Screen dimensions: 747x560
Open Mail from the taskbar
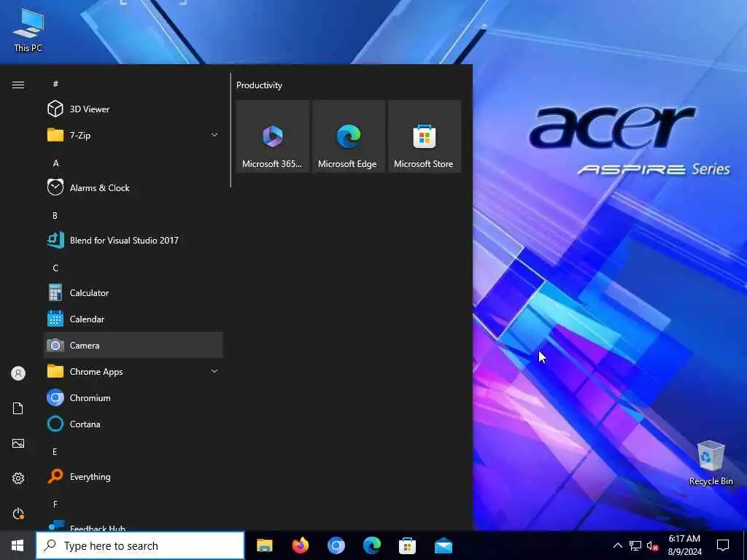pos(444,545)
